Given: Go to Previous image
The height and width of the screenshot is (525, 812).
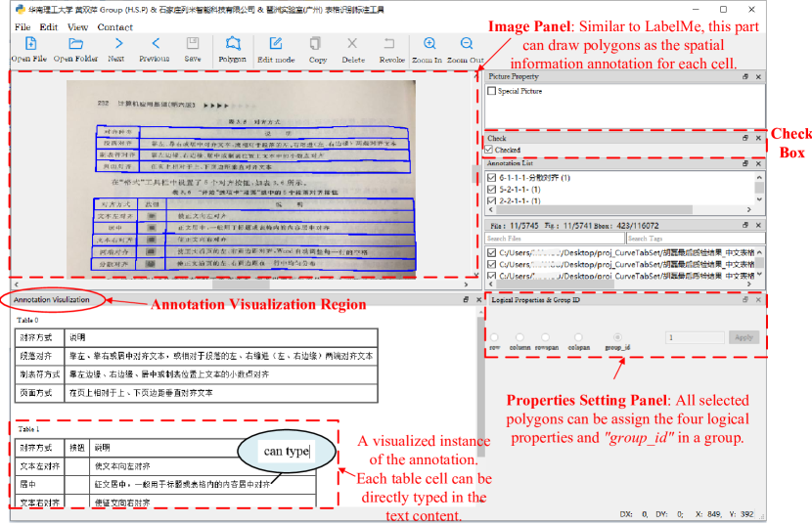Looking at the screenshot, I should pos(156,43).
